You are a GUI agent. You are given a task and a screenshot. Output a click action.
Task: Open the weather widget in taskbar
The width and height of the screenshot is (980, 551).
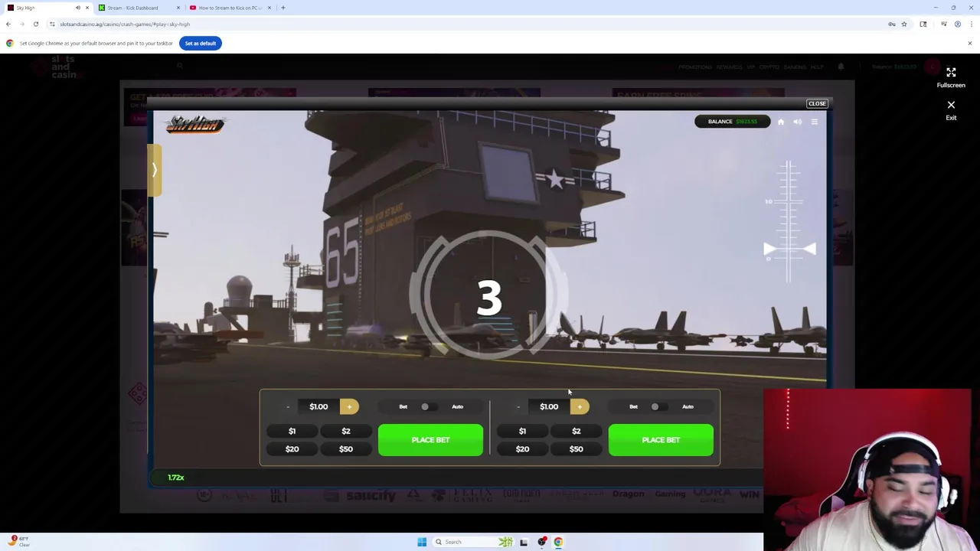coord(19,541)
